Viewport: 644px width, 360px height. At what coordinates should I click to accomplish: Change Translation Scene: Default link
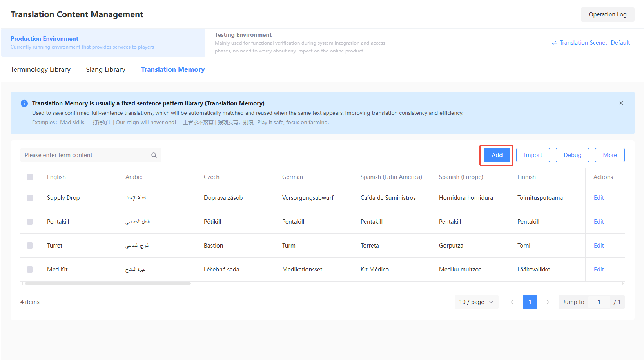coord(591,43)
